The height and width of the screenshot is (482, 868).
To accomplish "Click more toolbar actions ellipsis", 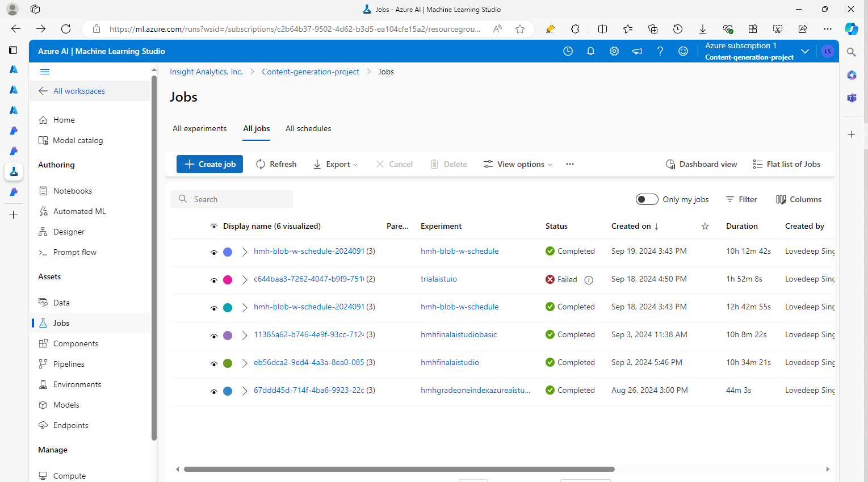I will (570, 164).
